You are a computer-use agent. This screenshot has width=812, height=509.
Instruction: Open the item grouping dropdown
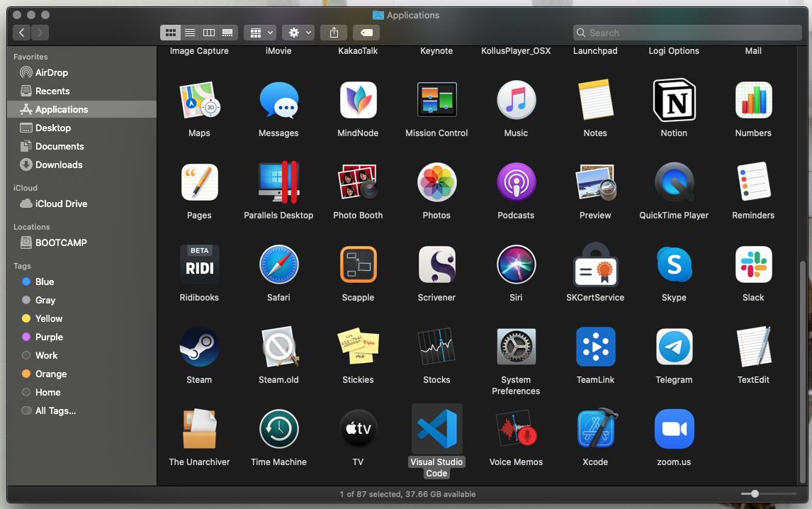click(x=260, y=33)
